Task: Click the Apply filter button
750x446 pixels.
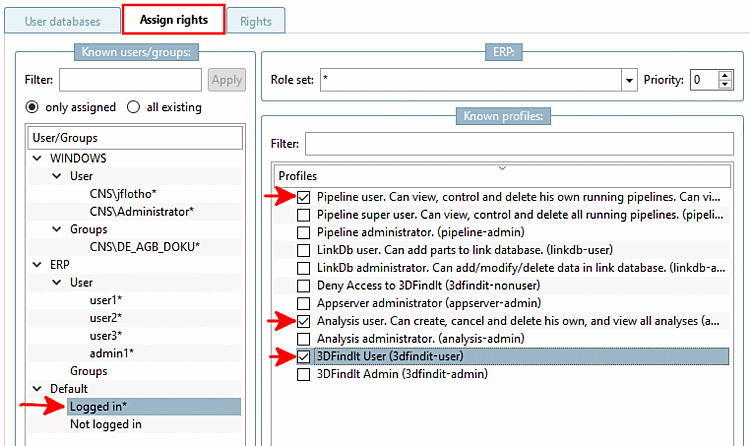Action: tap(226, 80)
